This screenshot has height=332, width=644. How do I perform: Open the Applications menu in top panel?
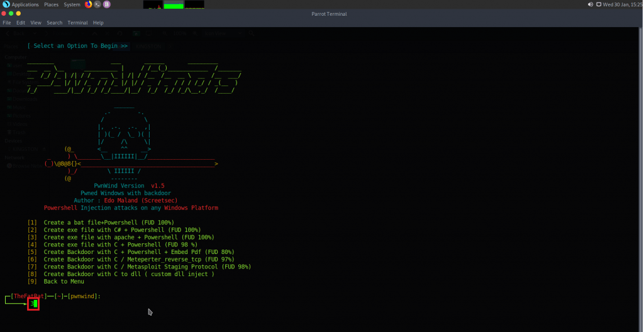tap(25, 4)
